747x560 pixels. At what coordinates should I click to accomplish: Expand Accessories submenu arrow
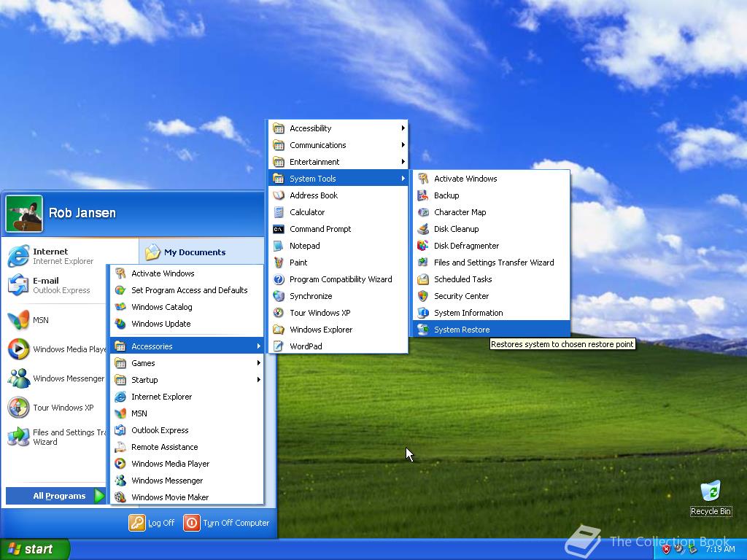click(x=259, y=346)
